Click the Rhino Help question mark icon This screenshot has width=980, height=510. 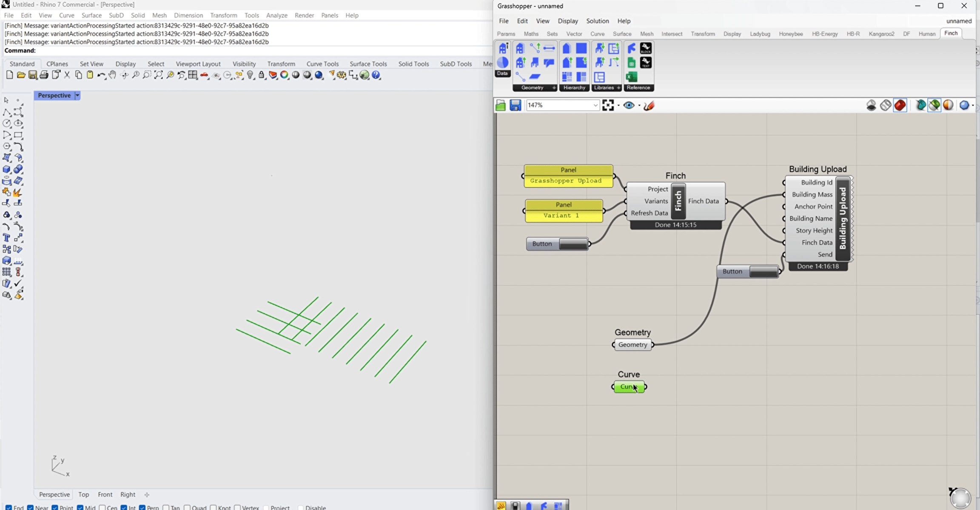point(376,75)
